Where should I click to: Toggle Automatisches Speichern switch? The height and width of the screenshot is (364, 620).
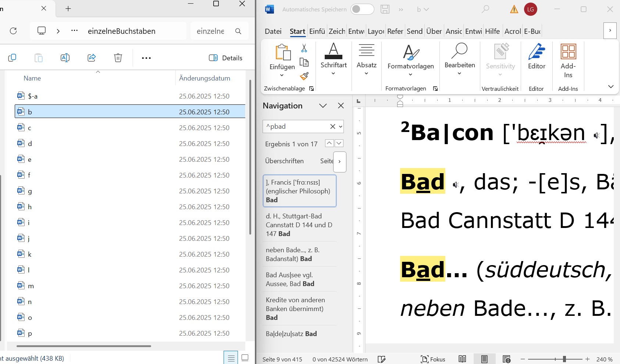pos(362,9)
